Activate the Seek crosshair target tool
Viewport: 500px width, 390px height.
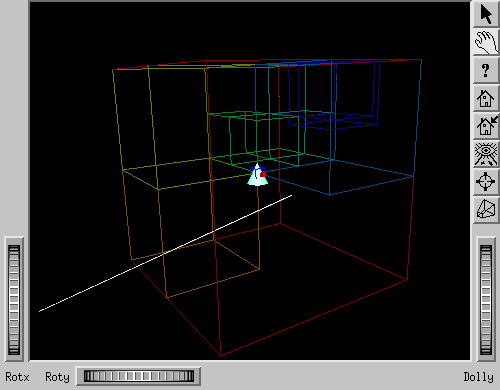coord(486,182)
